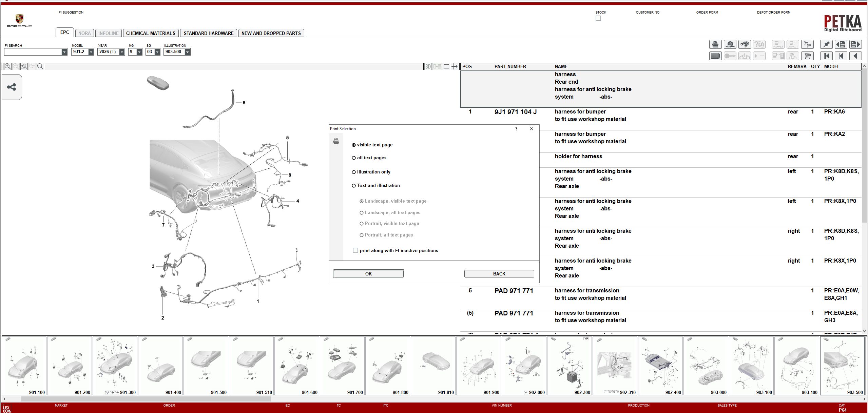The height and width of the screenshot is (413, 868).
Task: Toggle the 3D view icon above illustration
Action: click(428, 66)
